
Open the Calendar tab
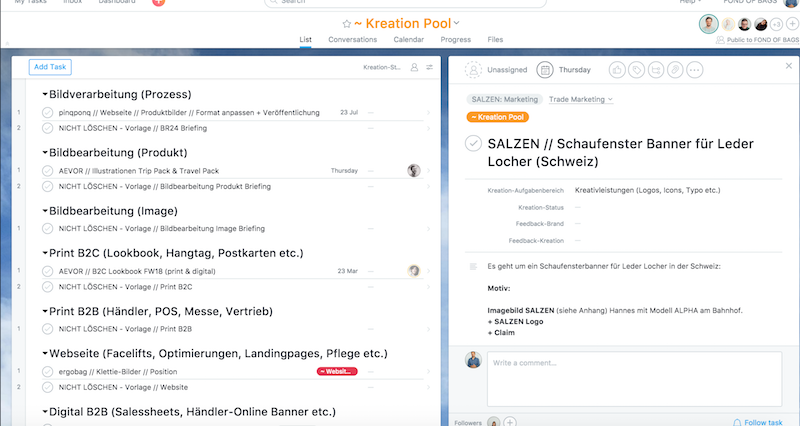click(409, 39)
